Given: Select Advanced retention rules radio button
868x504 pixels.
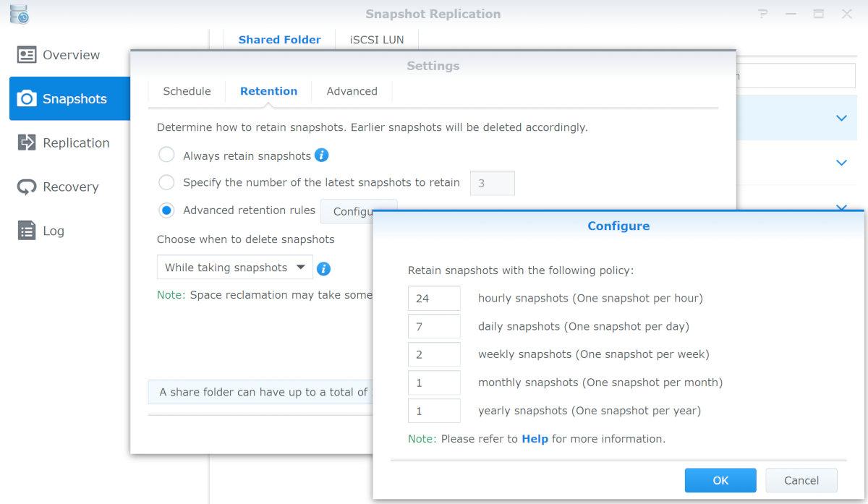Looking at the screenshot, I should point(166,210).
